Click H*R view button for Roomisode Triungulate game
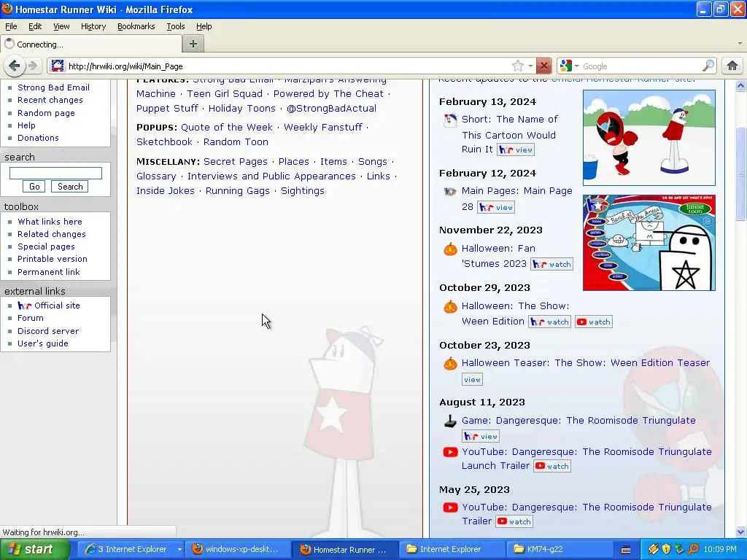The image size is (747, 560). click(x=481, y=436)
